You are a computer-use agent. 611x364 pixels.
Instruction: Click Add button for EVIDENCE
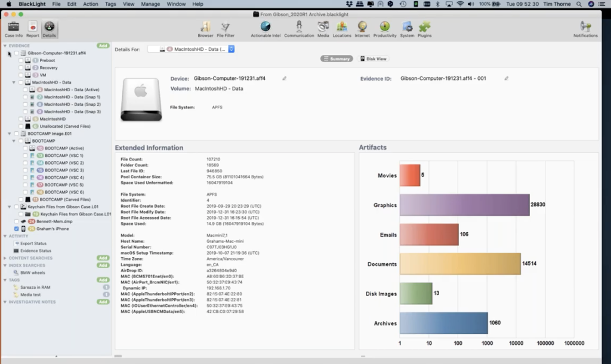click(103, 45)
